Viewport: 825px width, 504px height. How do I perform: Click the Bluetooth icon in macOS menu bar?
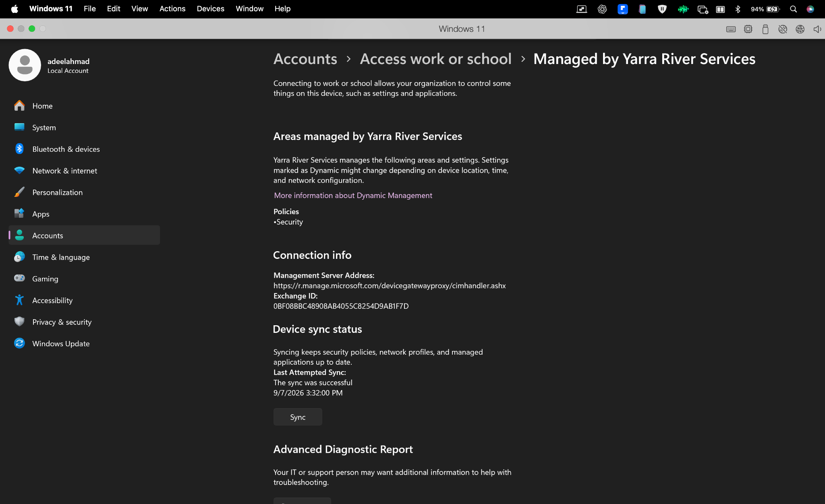738,9
